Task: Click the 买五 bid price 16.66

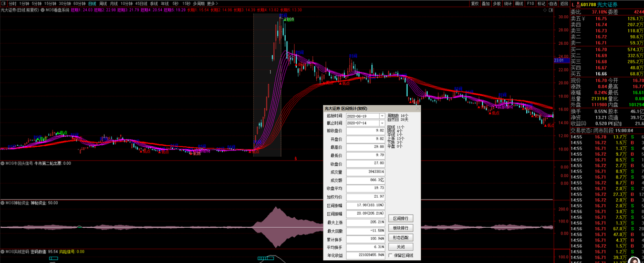Action: (x=601, y=74)
